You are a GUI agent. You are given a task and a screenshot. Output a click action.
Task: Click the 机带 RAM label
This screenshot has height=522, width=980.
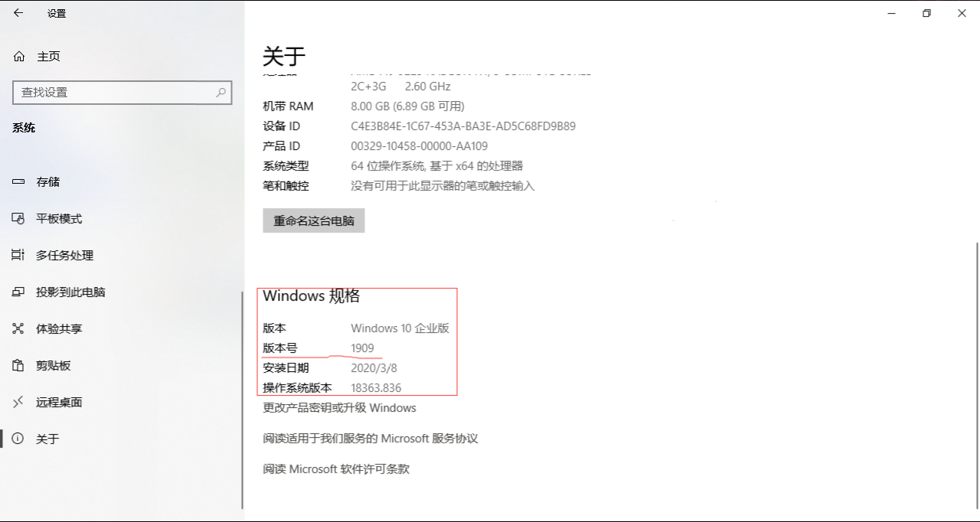(289, 106)
